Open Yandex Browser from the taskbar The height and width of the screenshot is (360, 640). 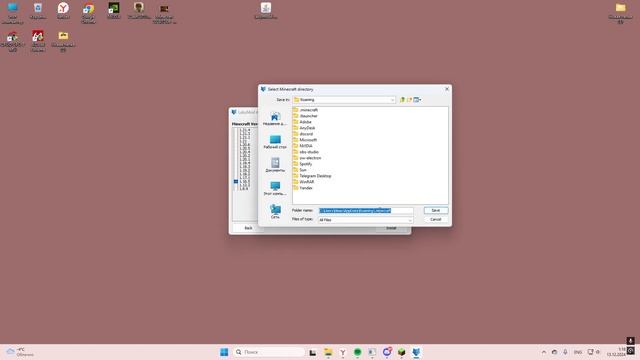pos(343,352)
